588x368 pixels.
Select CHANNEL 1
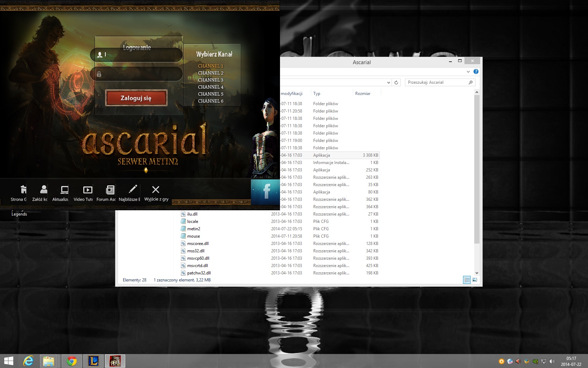(210, 66)
